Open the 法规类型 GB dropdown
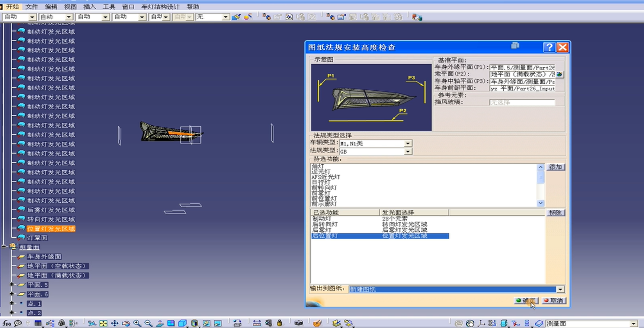 click(x=408, y=152)
